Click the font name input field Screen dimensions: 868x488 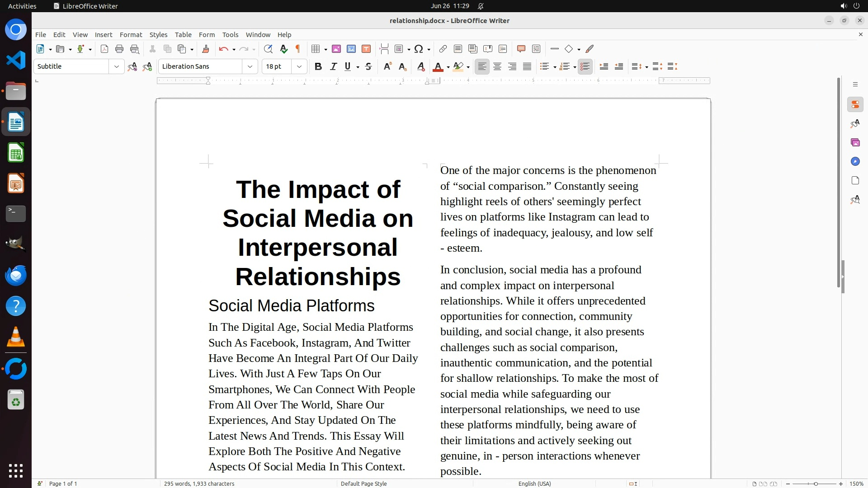200,67
